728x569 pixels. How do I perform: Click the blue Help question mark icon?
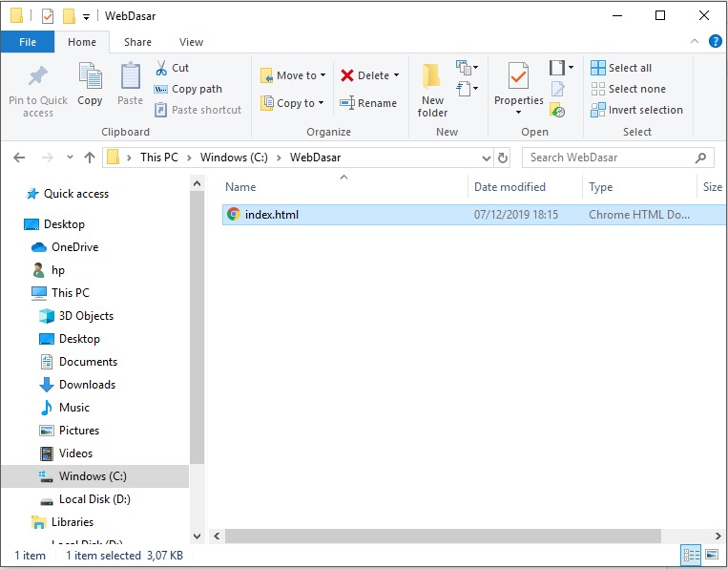click(716, 42)
